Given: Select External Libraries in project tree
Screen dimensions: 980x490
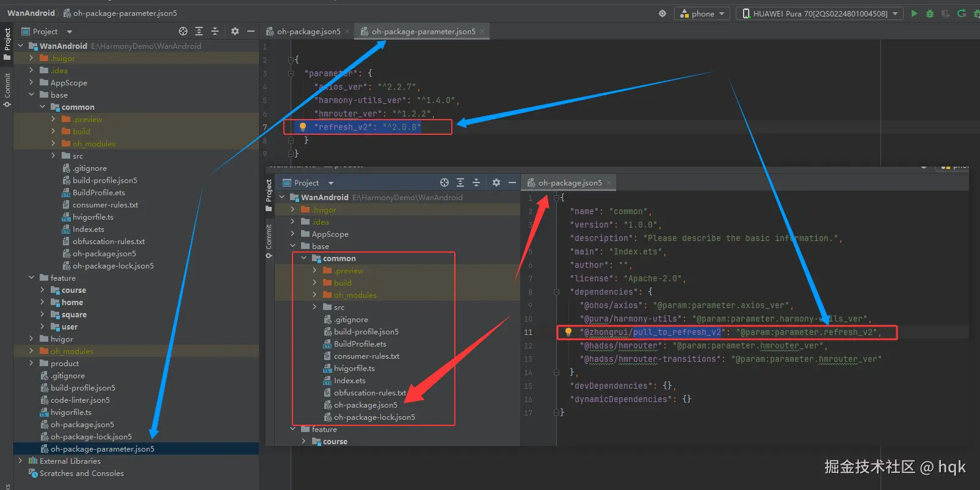Looking at the screenshot, I should click(70, 461).
